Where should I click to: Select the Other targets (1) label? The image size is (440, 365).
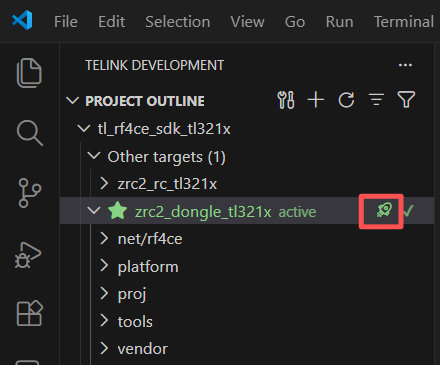166,157
